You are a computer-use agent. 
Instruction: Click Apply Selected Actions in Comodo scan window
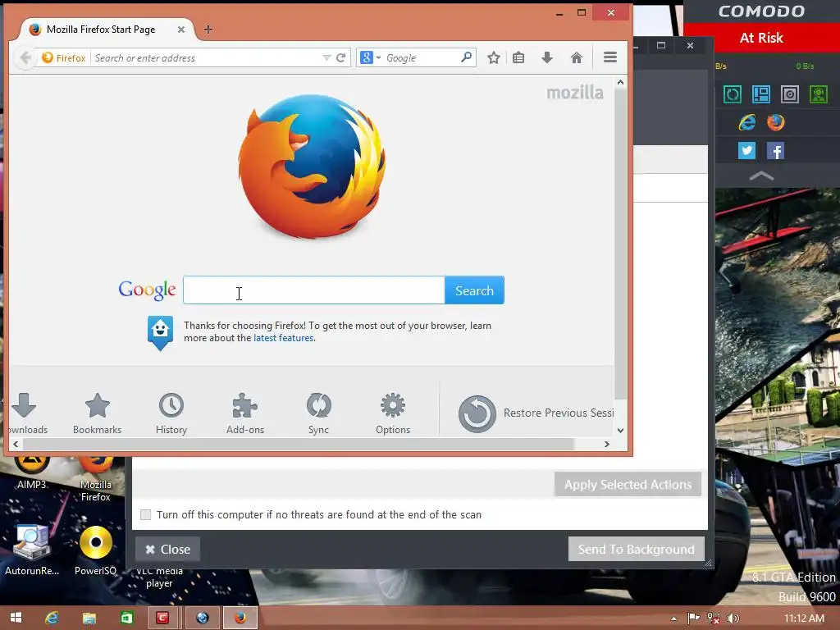point(628,484)
